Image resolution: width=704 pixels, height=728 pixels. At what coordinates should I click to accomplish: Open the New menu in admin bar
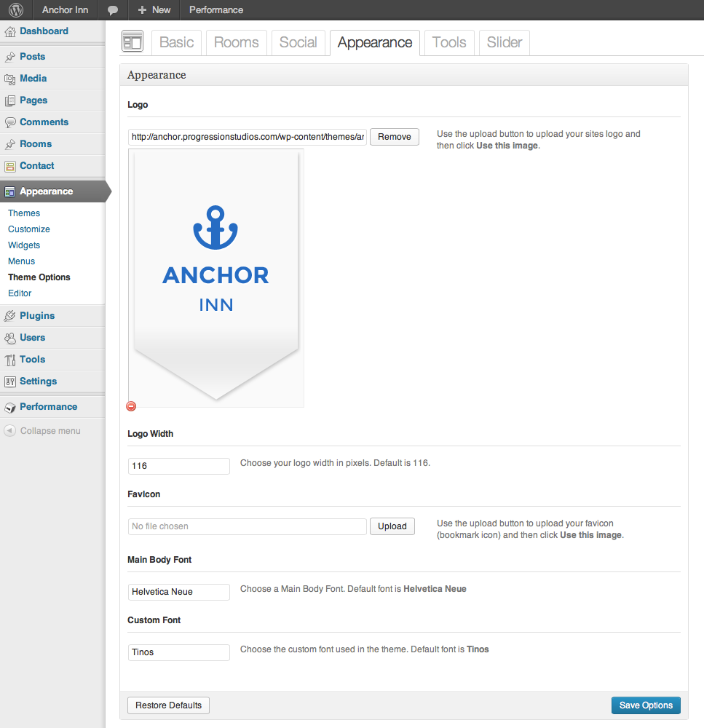point(154,9)
